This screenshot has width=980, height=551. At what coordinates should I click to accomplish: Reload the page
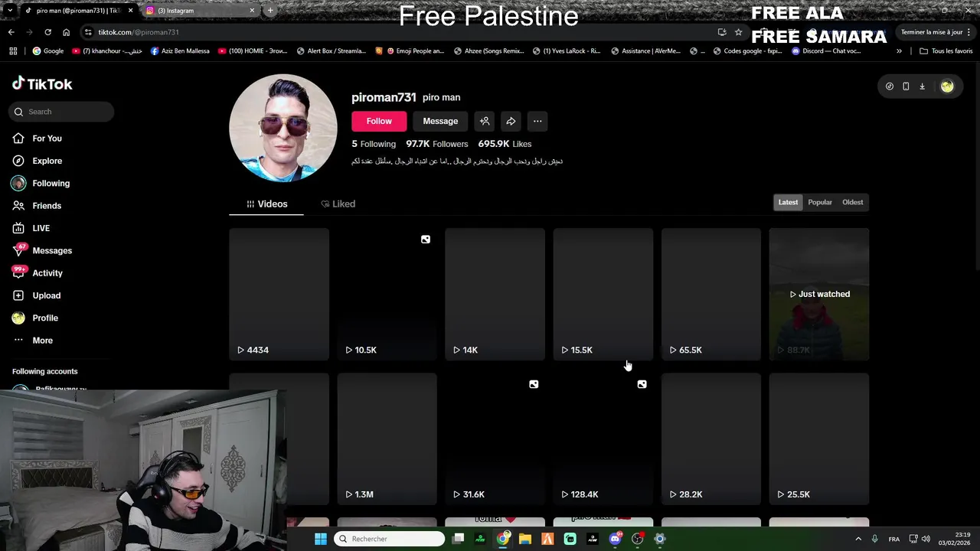tap(47, 32)
